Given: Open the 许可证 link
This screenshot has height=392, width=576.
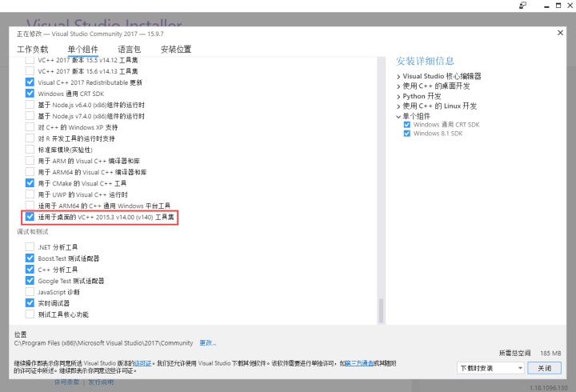Looking at the screenshot, I should 142,363.
